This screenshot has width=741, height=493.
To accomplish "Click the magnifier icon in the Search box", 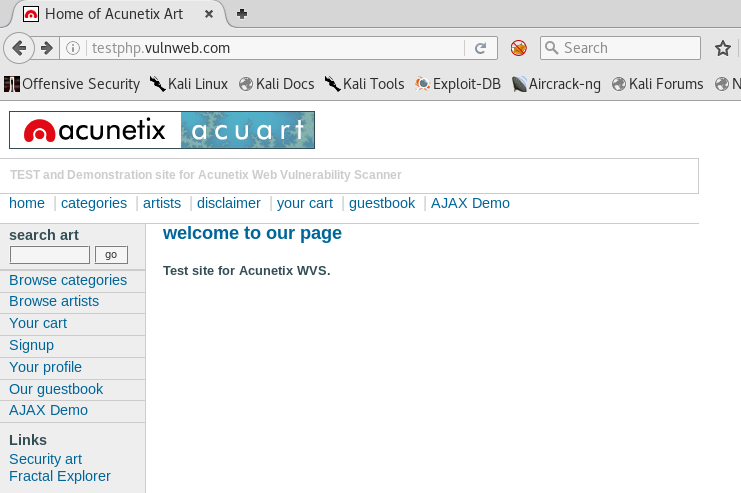I will tap(551, 48).
